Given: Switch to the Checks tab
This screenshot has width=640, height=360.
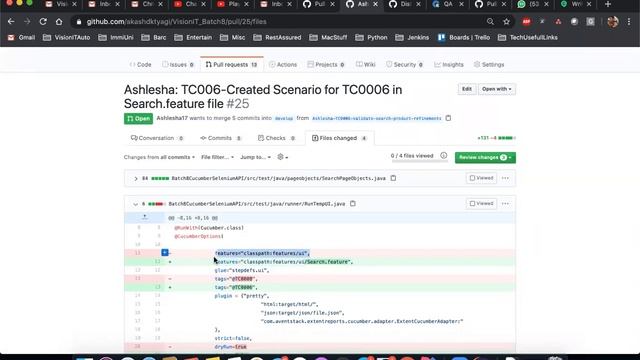Looking at the screenshot, I should pos(276,138).
